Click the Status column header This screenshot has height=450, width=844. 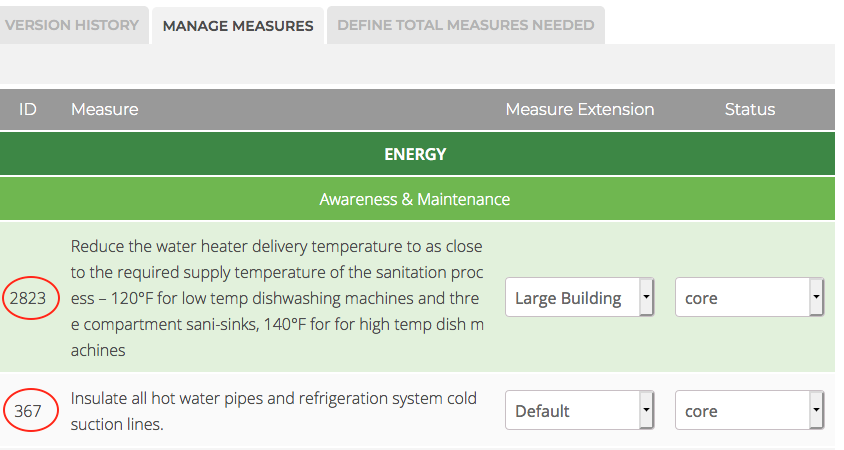(x=750, y=109)
